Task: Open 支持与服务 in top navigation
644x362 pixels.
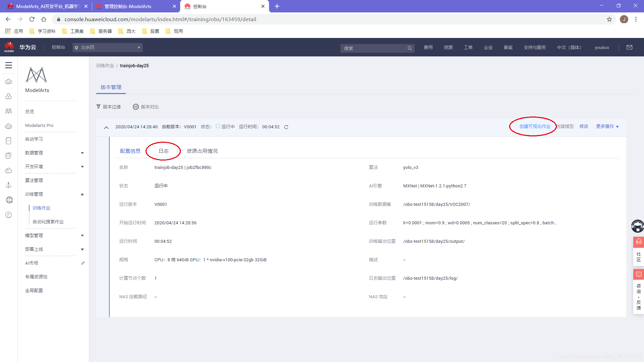Action: (535, 47)
